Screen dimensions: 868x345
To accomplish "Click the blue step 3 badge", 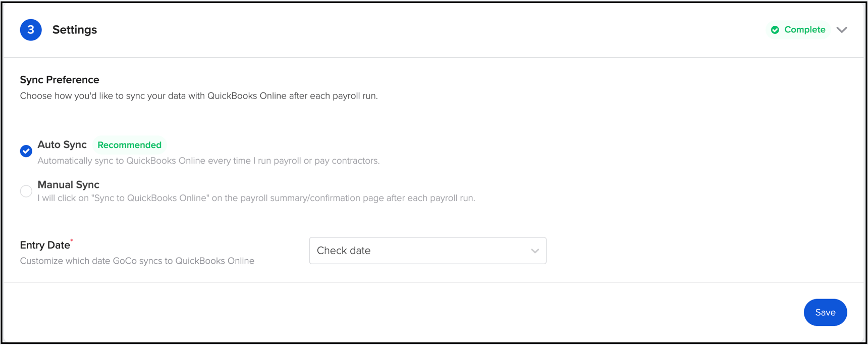I will [x=30, y=30].
